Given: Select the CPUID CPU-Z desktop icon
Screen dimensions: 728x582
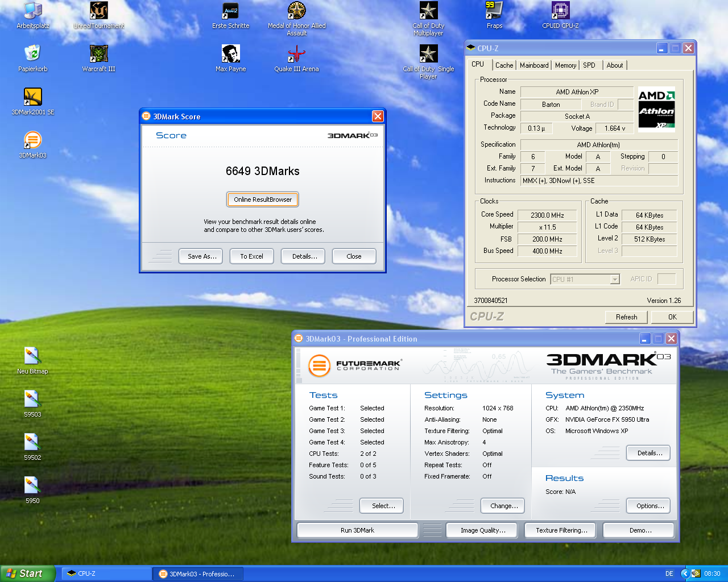Looking at the screenshot, I should click(x=560, y=15).
